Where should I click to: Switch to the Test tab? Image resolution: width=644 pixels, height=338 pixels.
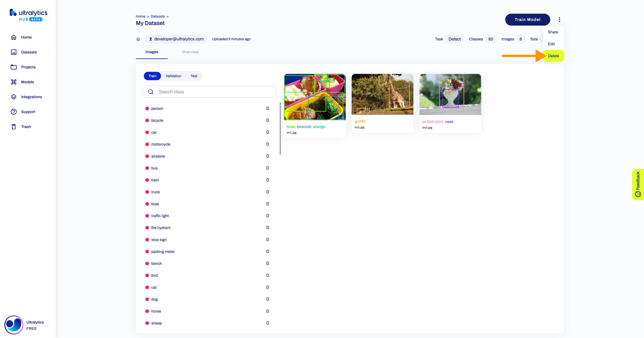click(194, 76)
